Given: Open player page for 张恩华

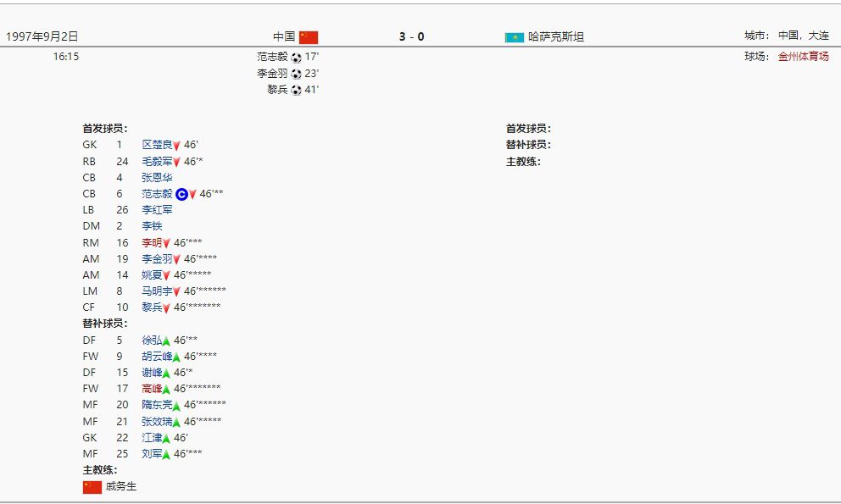Looking at the screenshot, I should (157, 178).
